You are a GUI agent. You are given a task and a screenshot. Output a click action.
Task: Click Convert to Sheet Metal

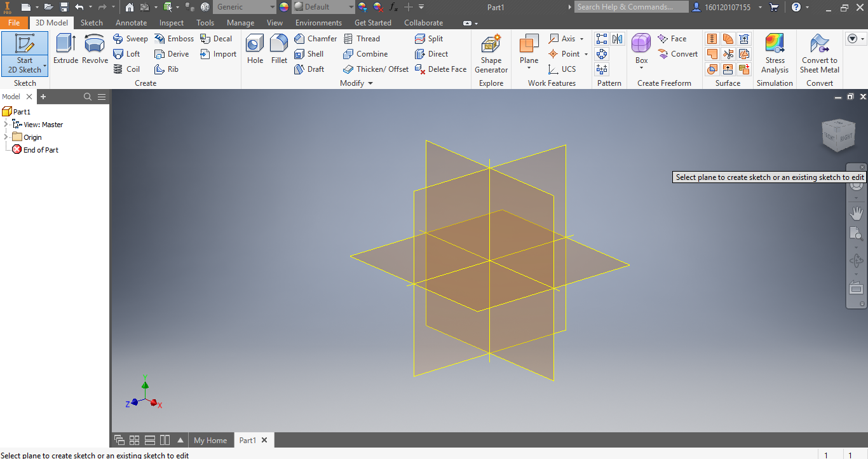coord(820,54)
